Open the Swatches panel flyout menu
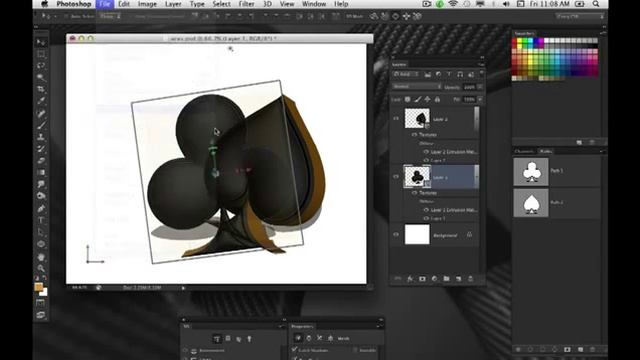640x360 pixels. pos(602,33)
